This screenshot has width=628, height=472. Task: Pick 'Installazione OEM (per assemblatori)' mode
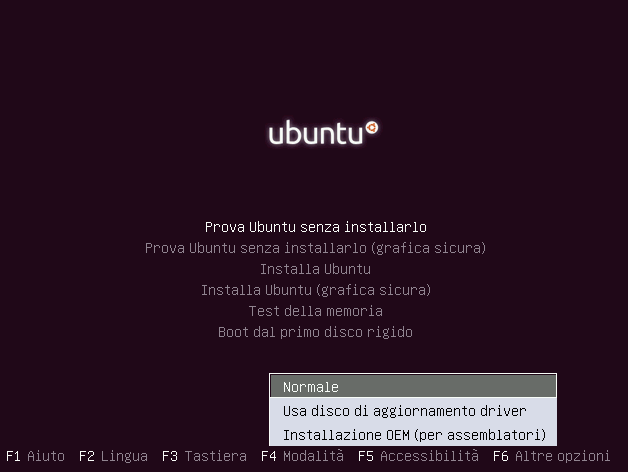tap(413, 434)
